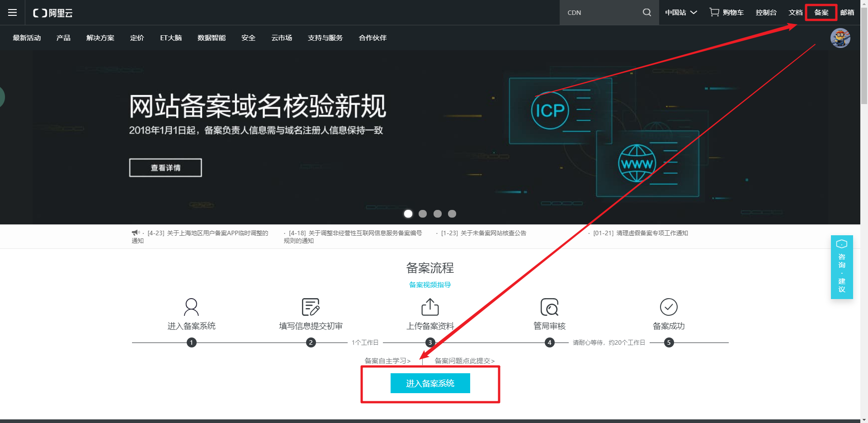Click the user avatar picture
The image size is (868, 423).
pyautogui.click(x=841, y=38)
